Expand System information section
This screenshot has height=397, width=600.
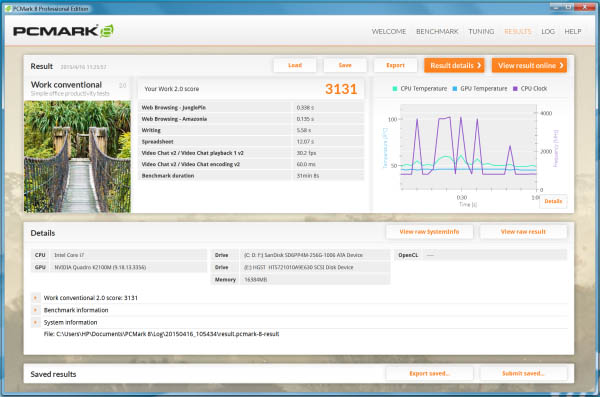pyautogui.click(x=35, y=322)
